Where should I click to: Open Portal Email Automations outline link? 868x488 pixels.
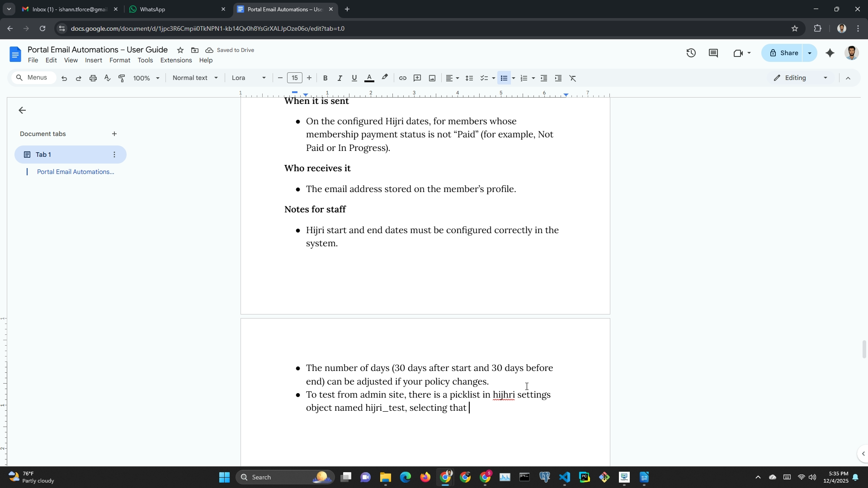(x=75, y=172)
